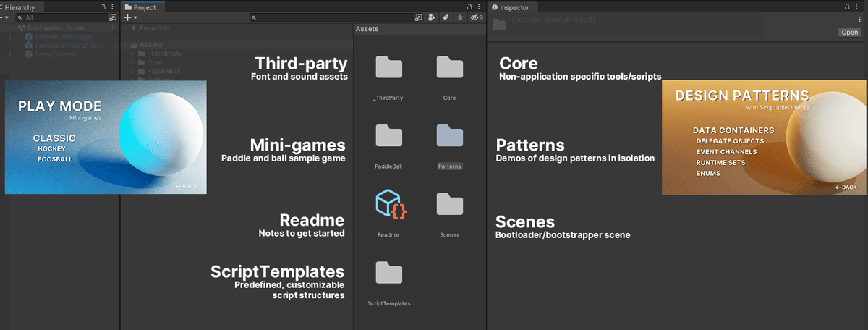
Task: Click Search by Type filter icon
Action: (x=432, y=17)
